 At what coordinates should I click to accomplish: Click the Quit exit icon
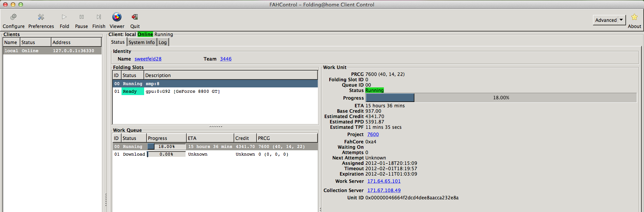coord(135,17)
